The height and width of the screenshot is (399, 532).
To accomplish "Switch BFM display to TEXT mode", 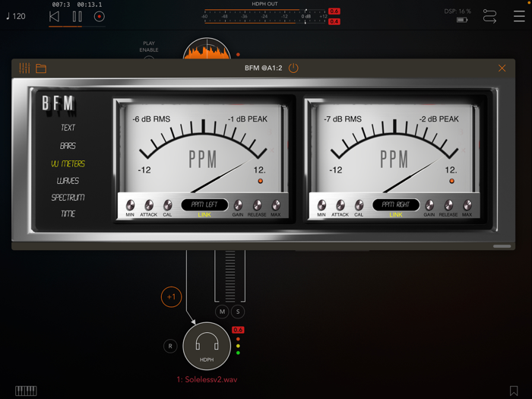I will 68,128.
